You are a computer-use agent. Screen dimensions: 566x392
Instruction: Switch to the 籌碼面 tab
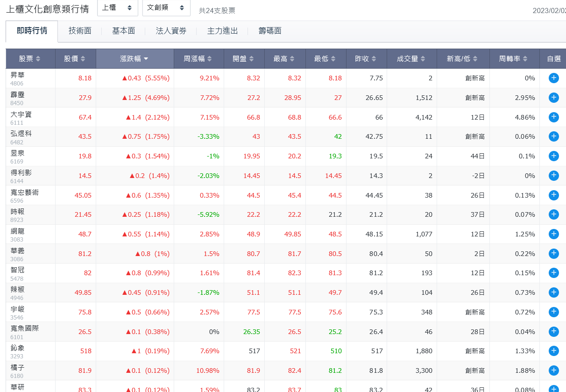coord(270,31)
